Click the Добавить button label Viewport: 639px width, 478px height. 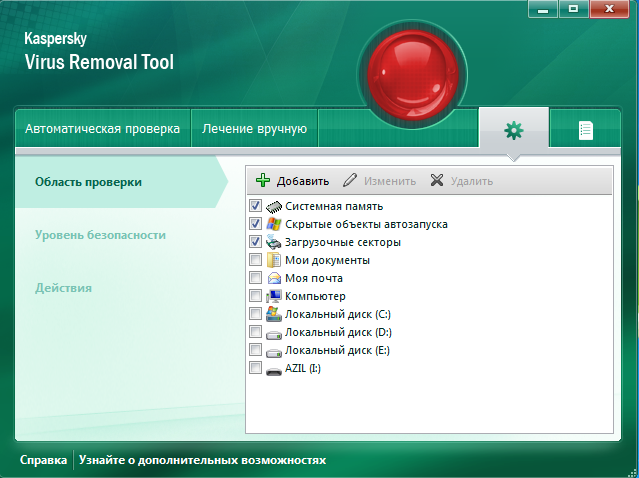(303, 181)
